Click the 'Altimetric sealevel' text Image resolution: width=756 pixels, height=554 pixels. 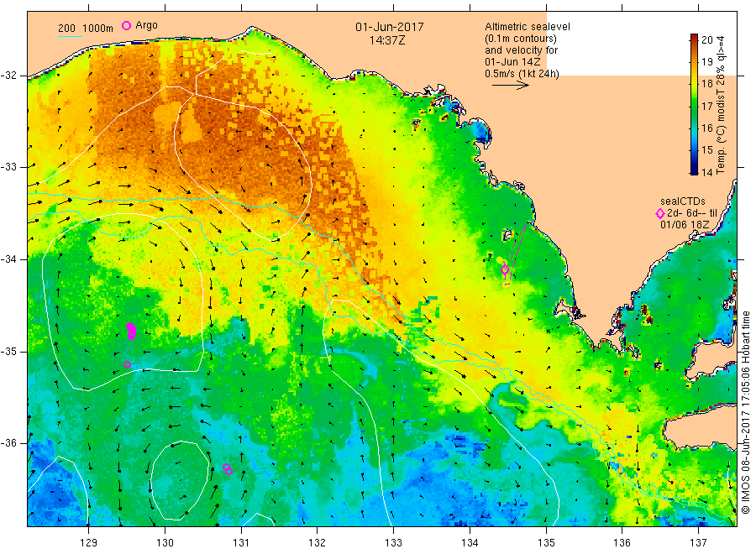(x=528, y=27)
